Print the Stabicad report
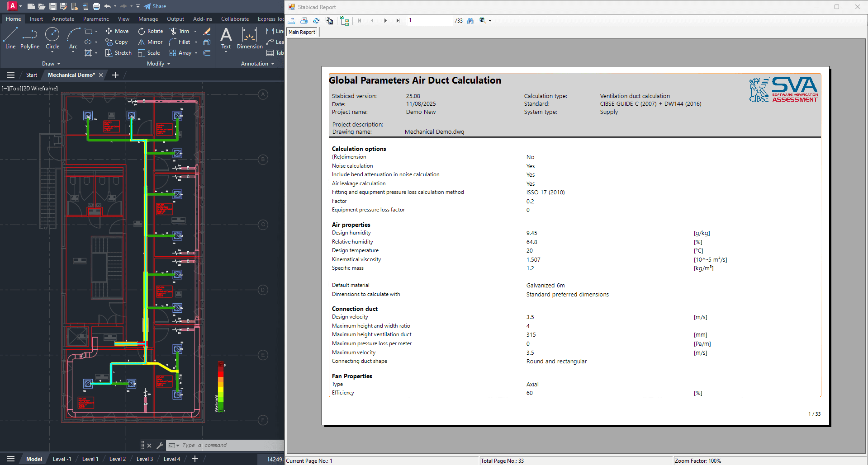 click(x=304, y=20)
